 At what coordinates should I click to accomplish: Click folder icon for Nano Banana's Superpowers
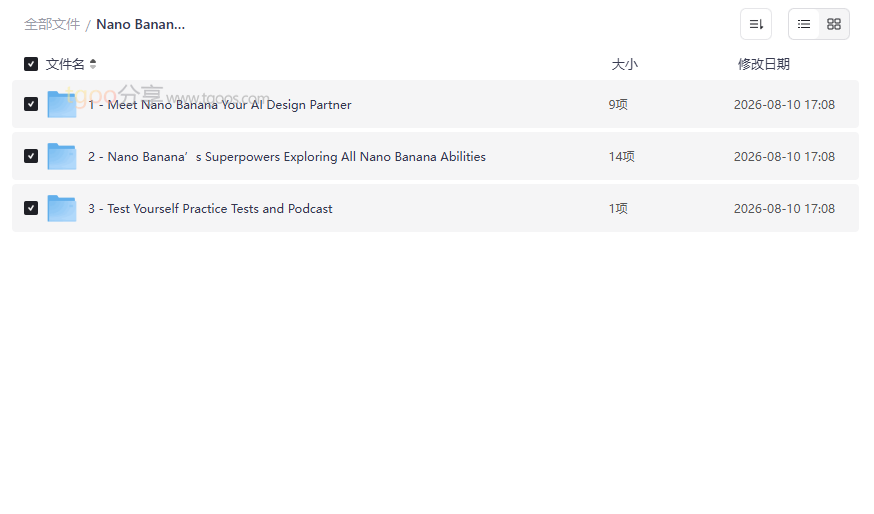click(x=61, y=156)
